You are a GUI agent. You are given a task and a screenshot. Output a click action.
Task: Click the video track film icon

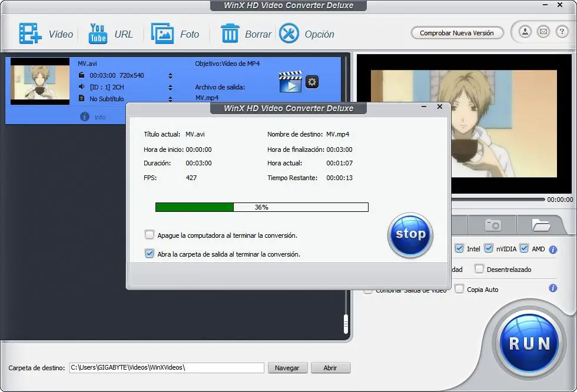pos(82,75)
